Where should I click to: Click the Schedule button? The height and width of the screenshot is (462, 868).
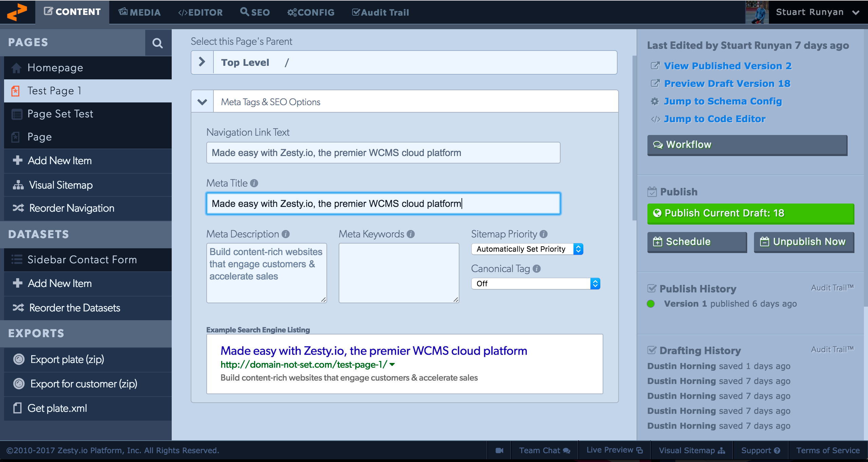pos(697,242)
